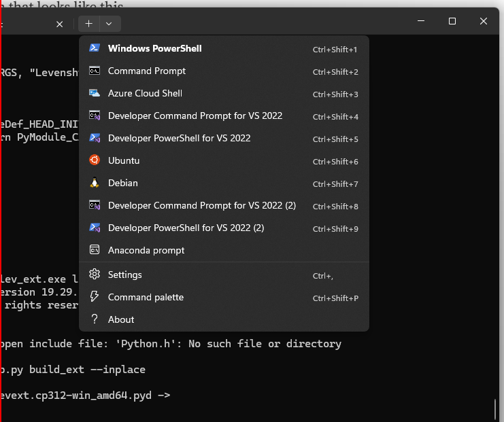Start Azure Cloud Shell profile
504x422 pixels.
[x=224, y=94]
